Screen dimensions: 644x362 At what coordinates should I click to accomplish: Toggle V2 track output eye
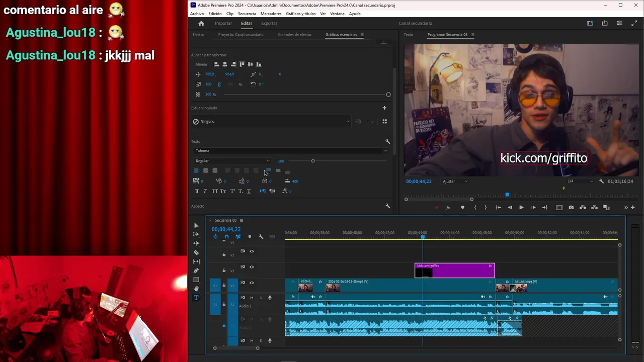click(x=252, y=267)
